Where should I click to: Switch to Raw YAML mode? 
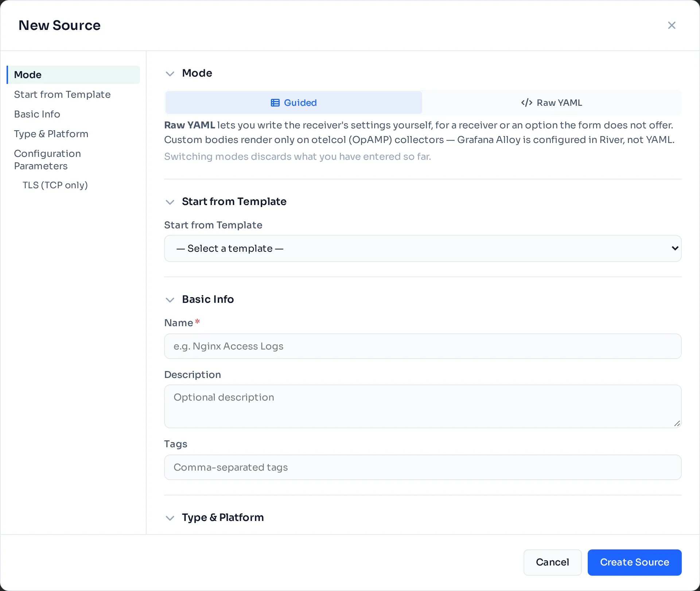point(551,103)
